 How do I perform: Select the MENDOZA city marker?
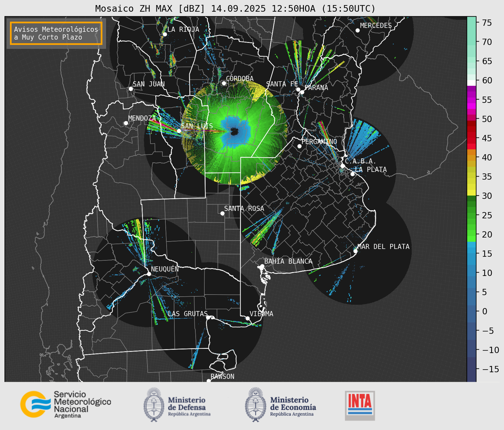126,123
